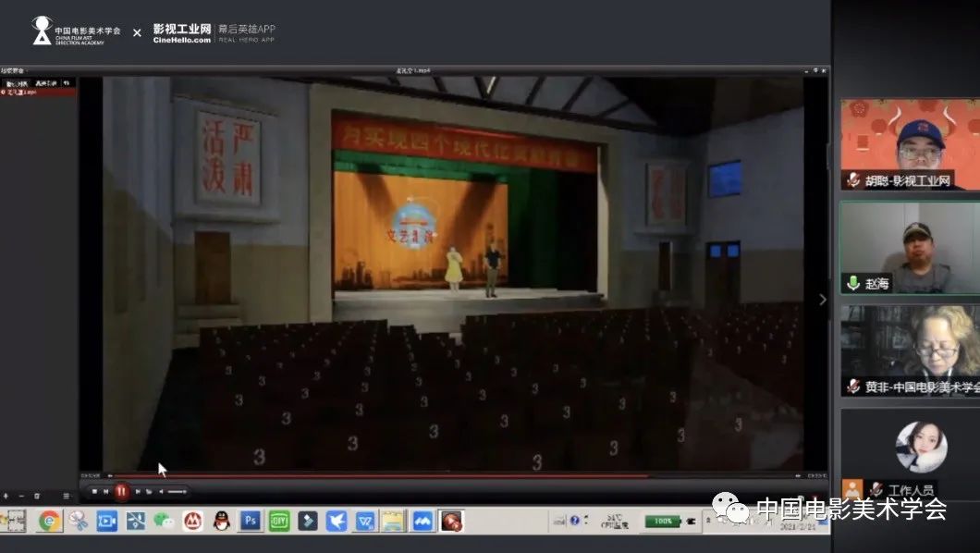Pause the video with the red button
The width and height of the screenshot is (980, 553).
tap(121, 492)
